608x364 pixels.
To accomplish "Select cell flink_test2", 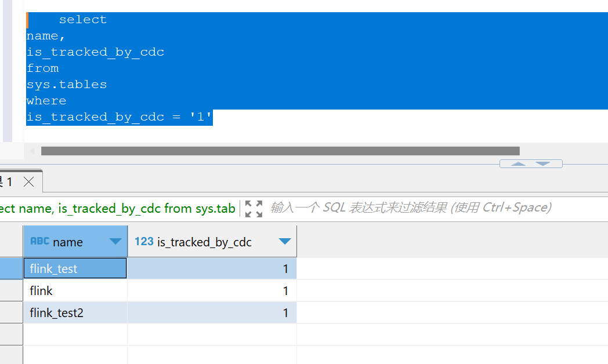I will point(75,312).
